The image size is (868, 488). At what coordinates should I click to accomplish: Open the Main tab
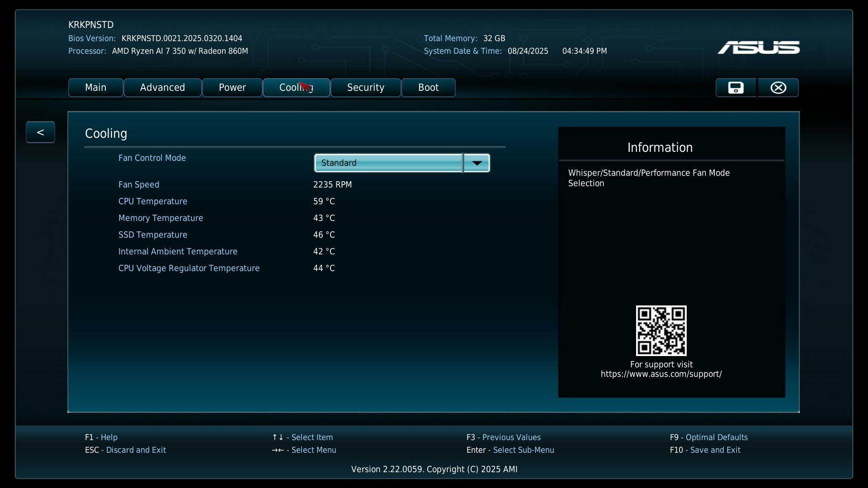tap(95, 88)
